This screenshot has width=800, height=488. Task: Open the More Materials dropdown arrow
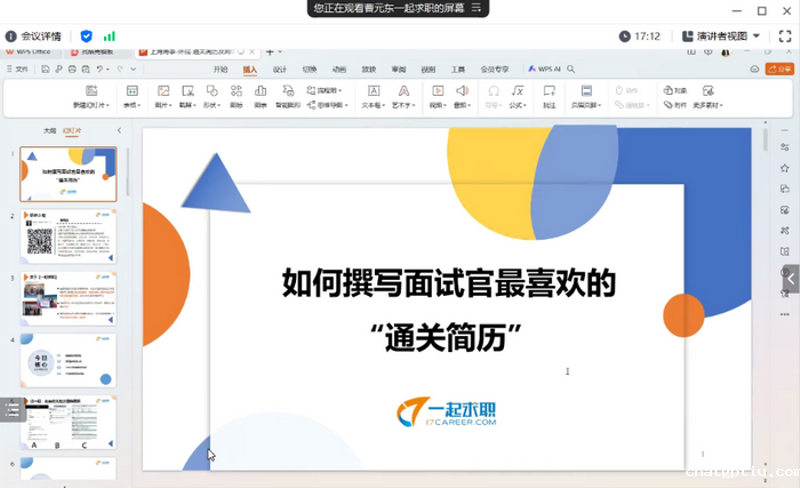(721, 105)
